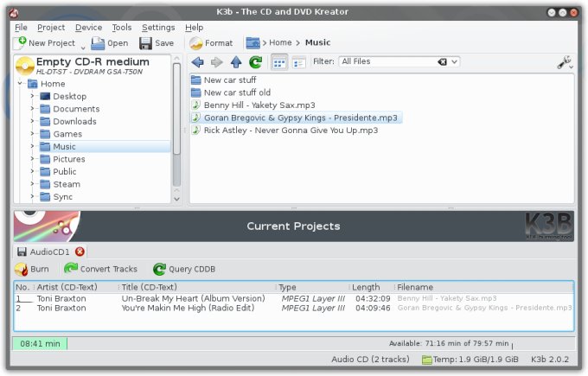Expand the Music folder node
This screenshot has height=376, width=588.
pos(32,146)
